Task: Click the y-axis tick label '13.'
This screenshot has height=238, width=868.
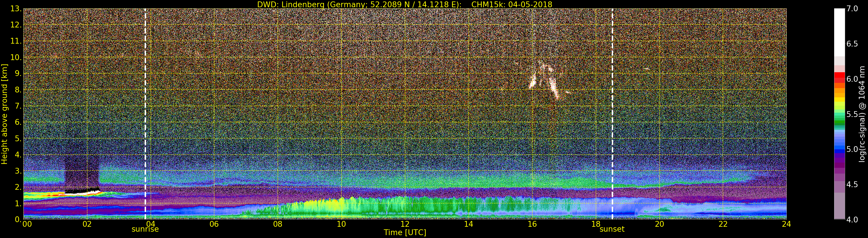Action: tap(16, 9)
